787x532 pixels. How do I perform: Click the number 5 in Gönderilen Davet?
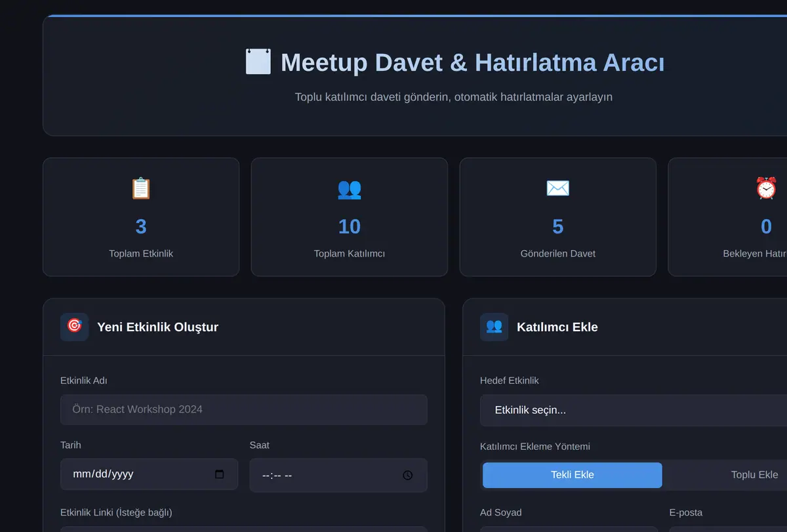558,226
